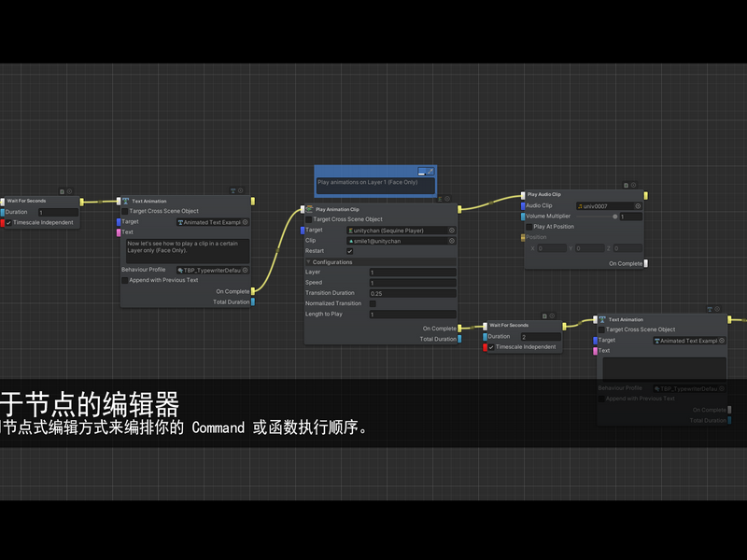
Task: Select Wait For Seconds title on duration 1 node
Action: click(x=27, y=201)
